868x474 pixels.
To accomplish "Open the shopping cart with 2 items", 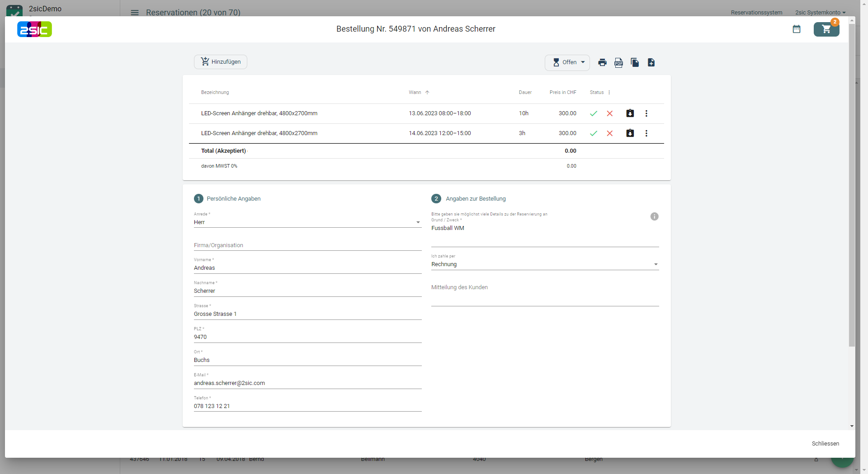I will pos(826,29).
